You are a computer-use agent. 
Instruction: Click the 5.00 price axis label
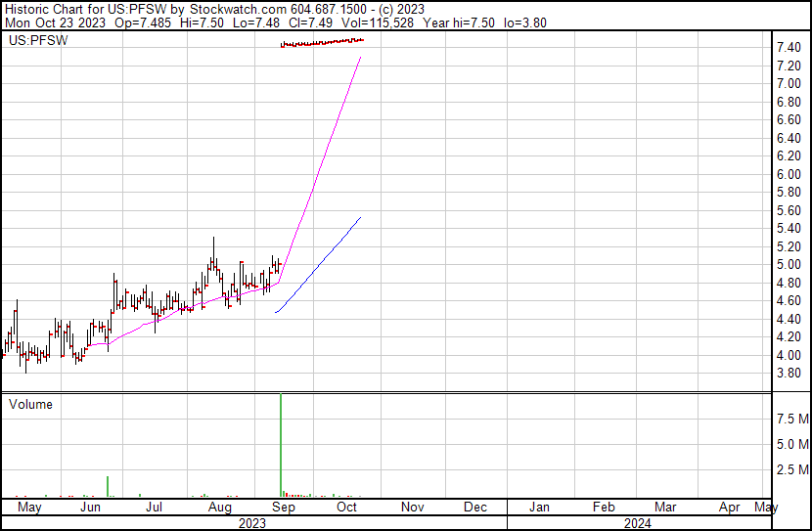coord(789,265)
